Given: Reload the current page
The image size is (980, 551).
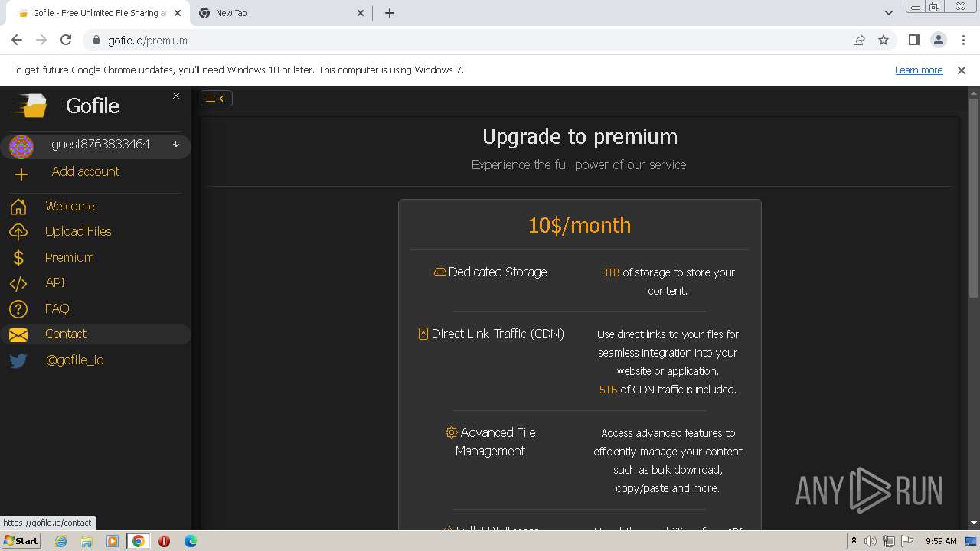Looking at the screenshot, I should pos(66,41).
